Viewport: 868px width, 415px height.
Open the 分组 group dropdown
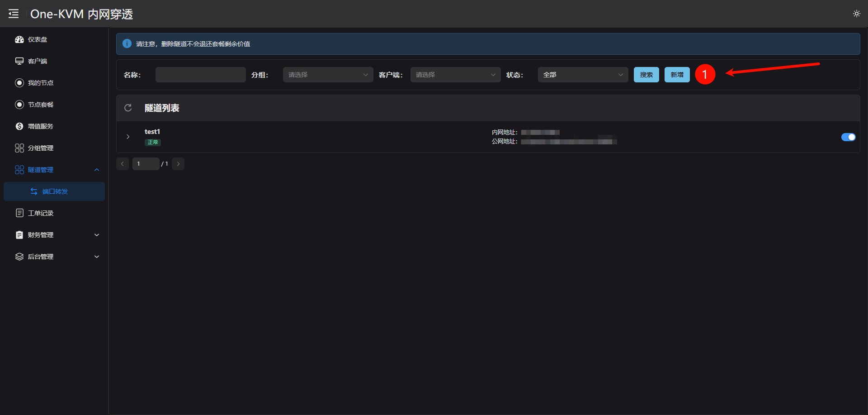[328, 75]
